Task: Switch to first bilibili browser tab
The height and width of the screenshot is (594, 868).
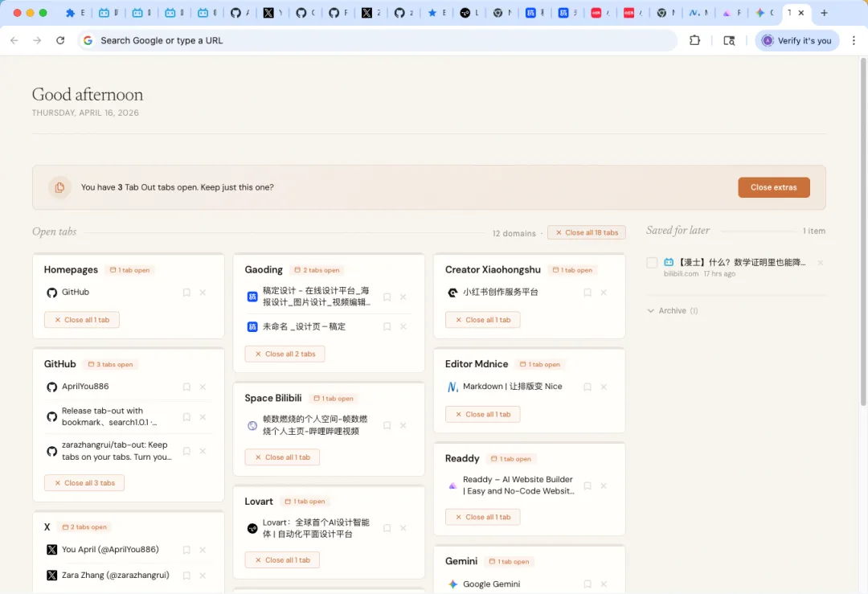Action: [108, 13]
